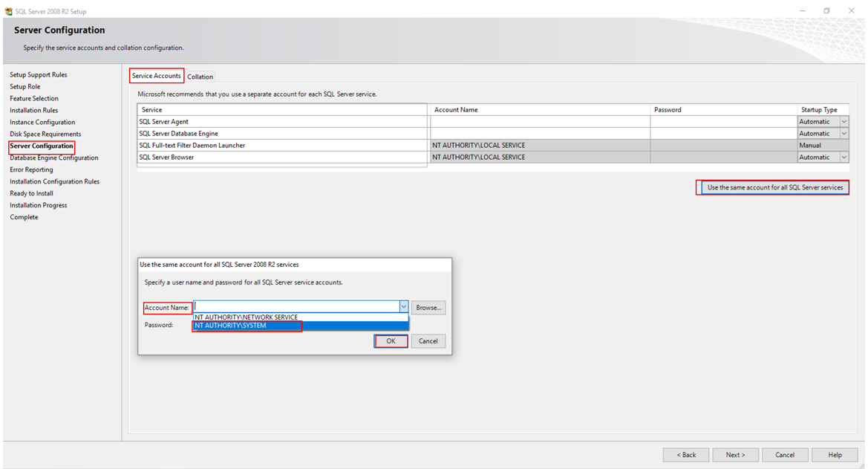This screenshot has height=469, width=868.
Task: Select Installation Progress step
Action: 38,205
